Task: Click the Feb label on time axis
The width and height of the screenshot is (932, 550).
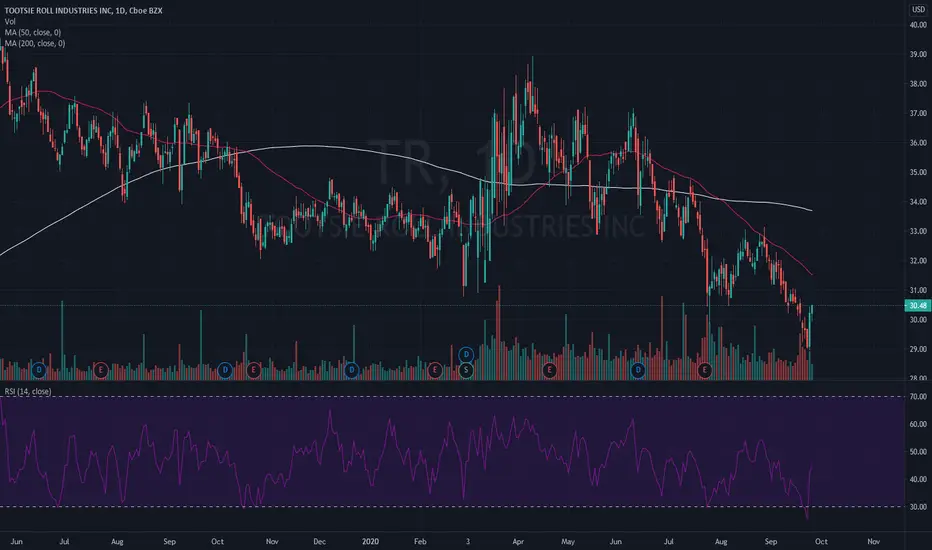Action: click(x=420, y=542)
